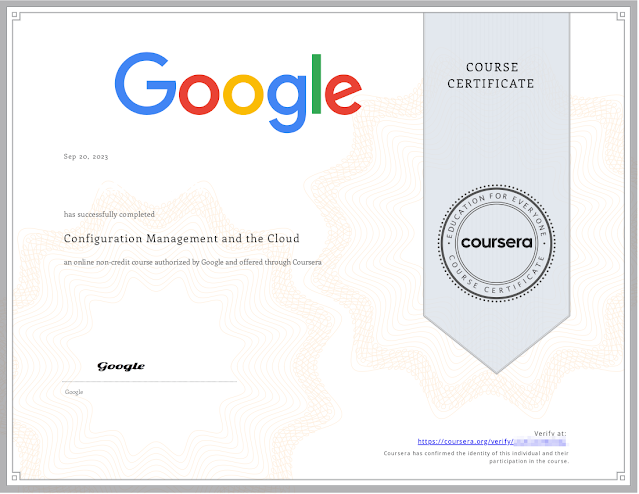Click the horizontal signature line
The height and width of the screenshot is (494, 639).
150,381
